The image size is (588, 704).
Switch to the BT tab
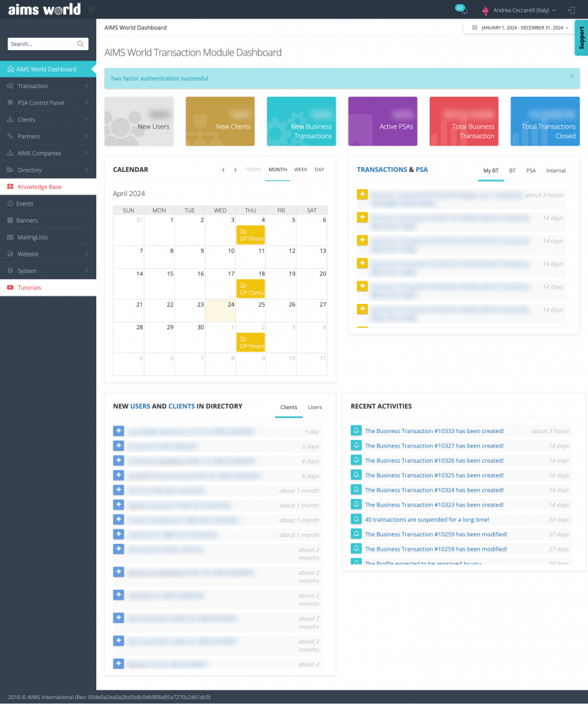[x=512, y=170]
